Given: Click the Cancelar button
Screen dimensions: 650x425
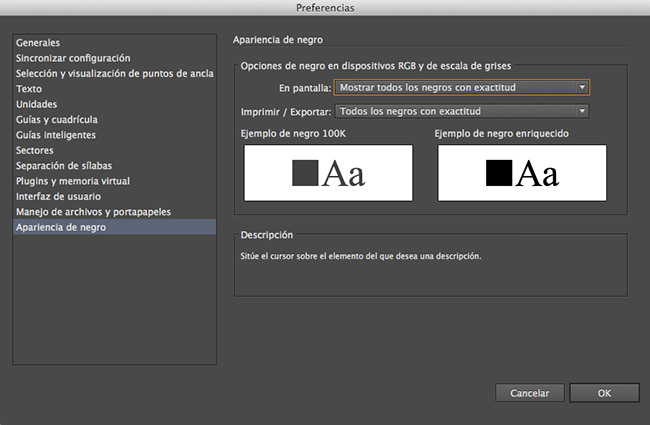Looking at the screenshot, I should (529, 393).
